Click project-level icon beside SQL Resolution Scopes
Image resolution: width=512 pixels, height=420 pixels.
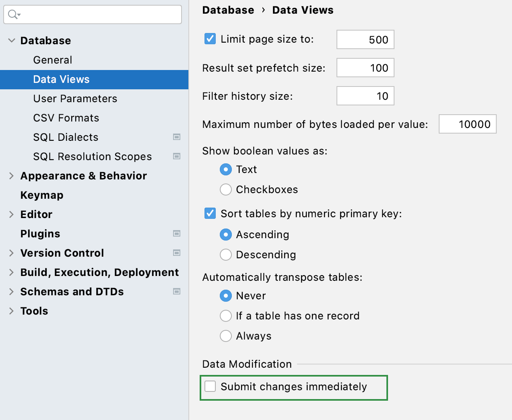coord(176,156)
